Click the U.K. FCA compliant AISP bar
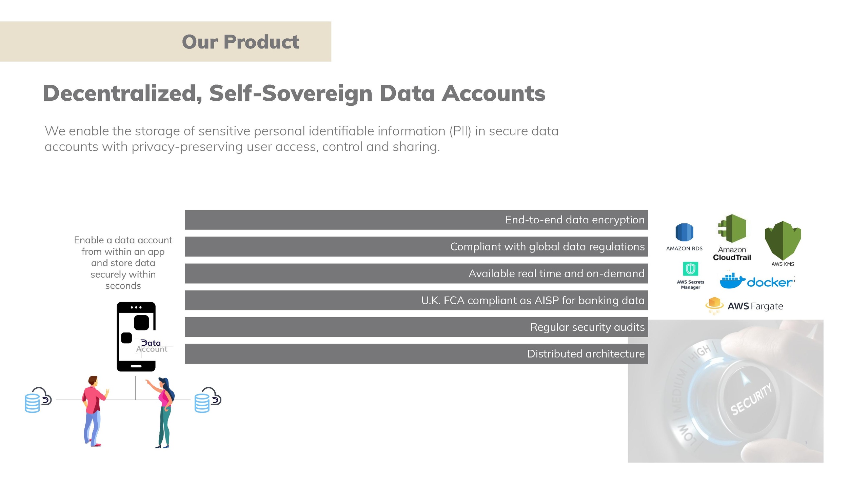The image size is (868, 488). [416, 300]
